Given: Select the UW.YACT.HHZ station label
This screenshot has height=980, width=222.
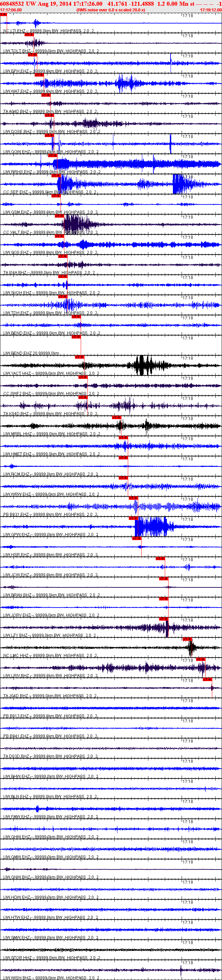Looking at the screenshot, I should coord(51,373).
